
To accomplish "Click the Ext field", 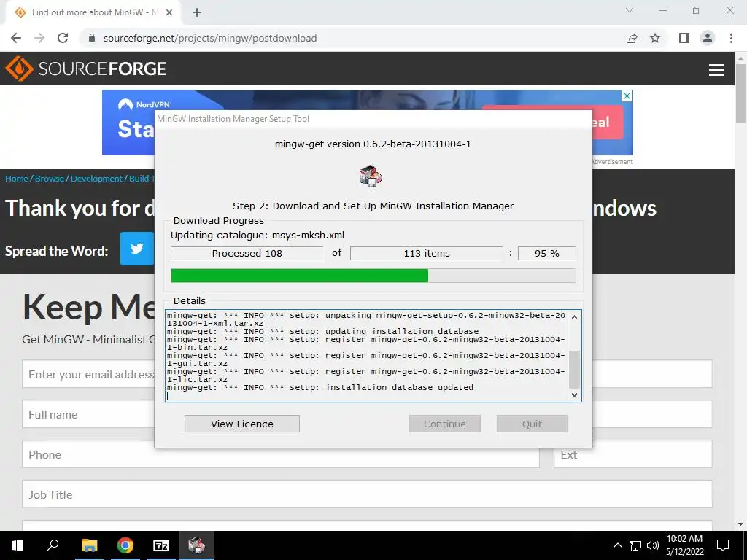I will click(x=633, y=454).
